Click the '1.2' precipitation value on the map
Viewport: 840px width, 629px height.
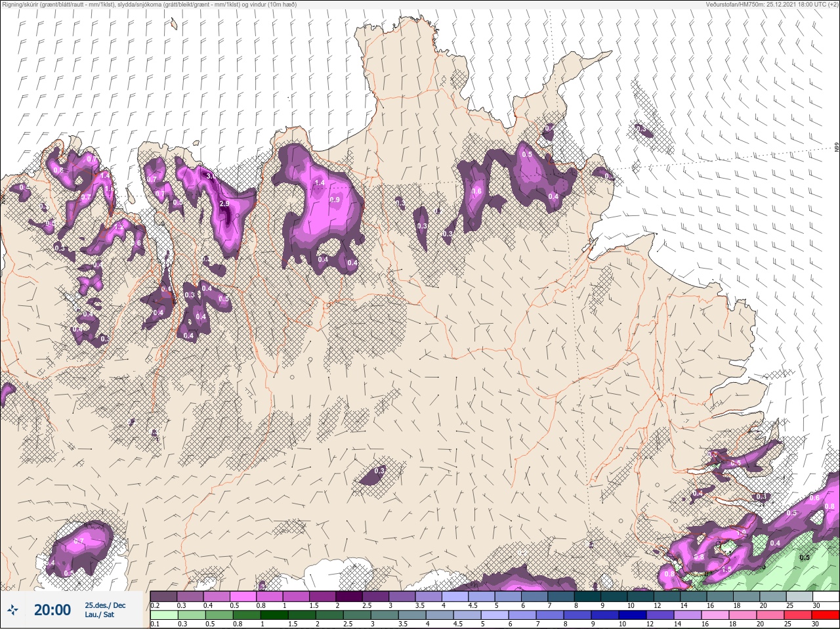click(120, 226)
